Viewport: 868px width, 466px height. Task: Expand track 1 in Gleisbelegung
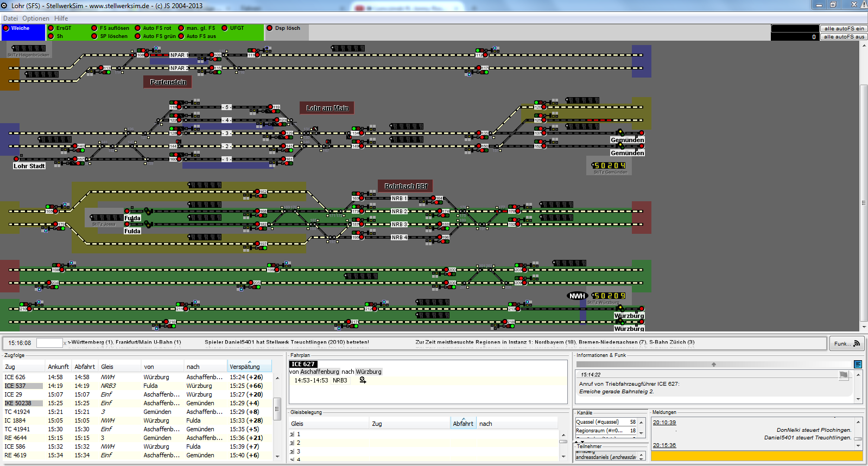click(292, 435)
